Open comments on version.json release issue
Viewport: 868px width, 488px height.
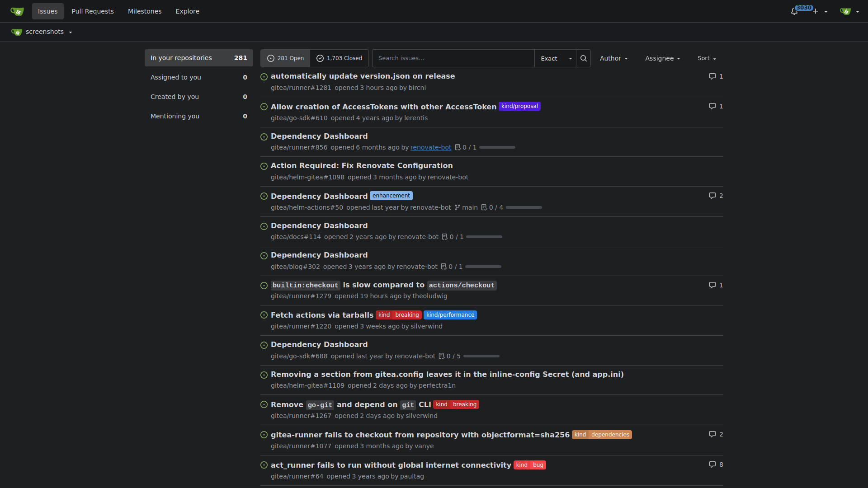coord(716,76)
